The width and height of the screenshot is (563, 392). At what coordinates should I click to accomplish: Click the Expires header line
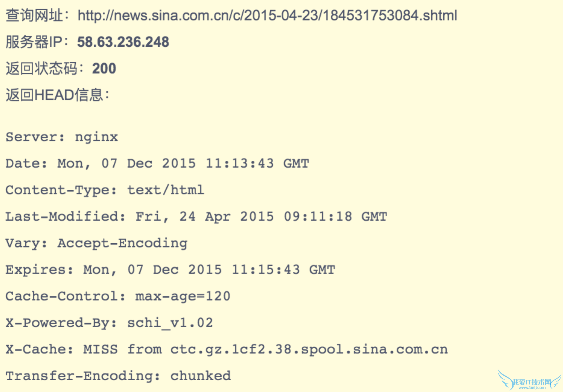point(170,270)
